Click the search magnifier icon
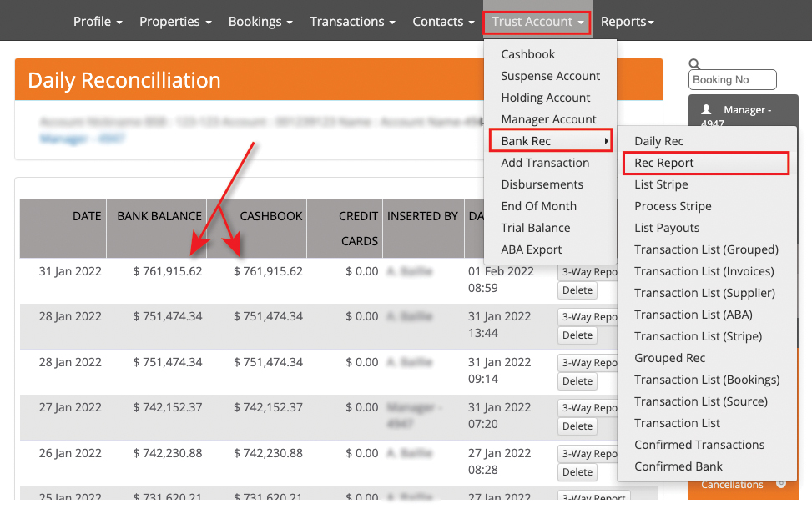This screenshot has height=509, width=812. (x=694, y=63)
